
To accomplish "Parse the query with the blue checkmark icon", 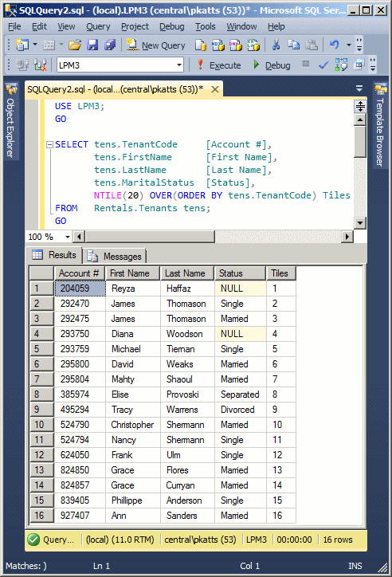I will [x=323, y=65].
